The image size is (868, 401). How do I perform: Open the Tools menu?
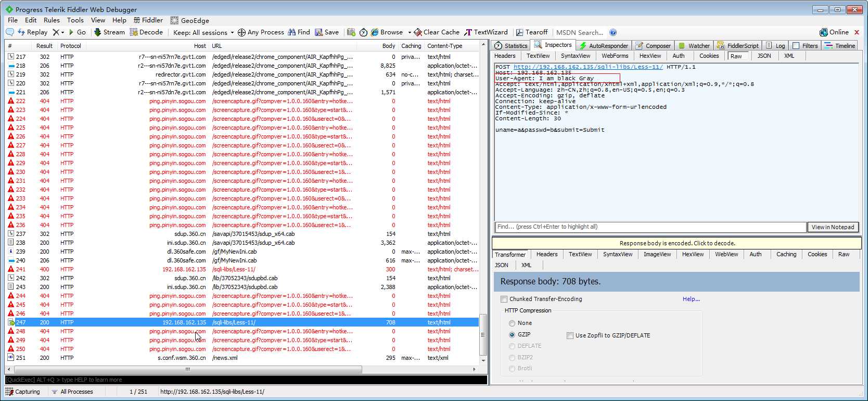pos(75,20)
